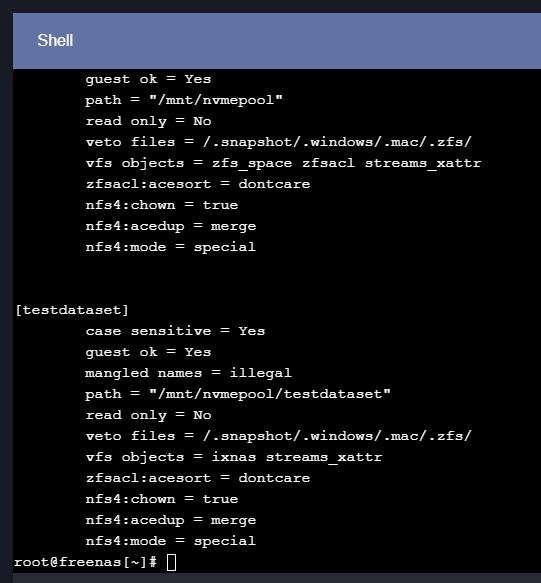The height and width of the screenshot is (583, 541).
Task: Click the second 'read only = No' line
Action: (x=148, y=415)
